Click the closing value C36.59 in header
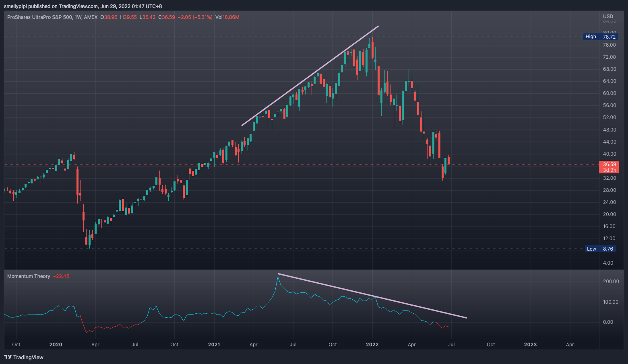The width and height of the screenshot is (628, 364). pyautogui.click(x=167, y=17)
